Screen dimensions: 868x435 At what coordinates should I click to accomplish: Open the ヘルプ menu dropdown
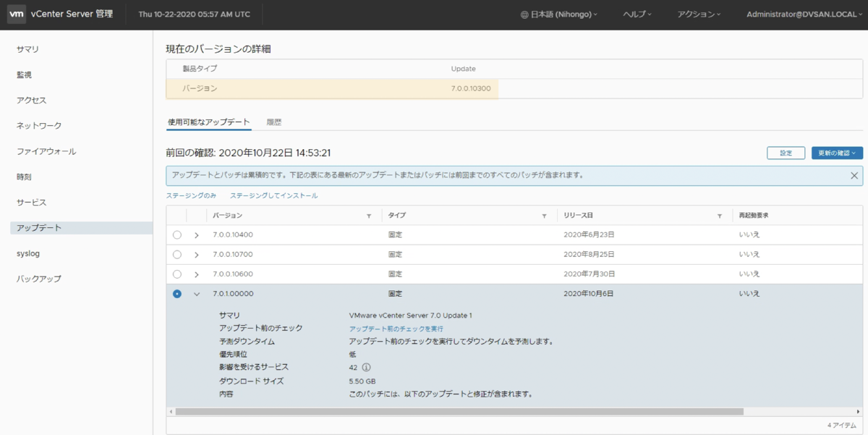pyautogui.click(x=637, y=14)
